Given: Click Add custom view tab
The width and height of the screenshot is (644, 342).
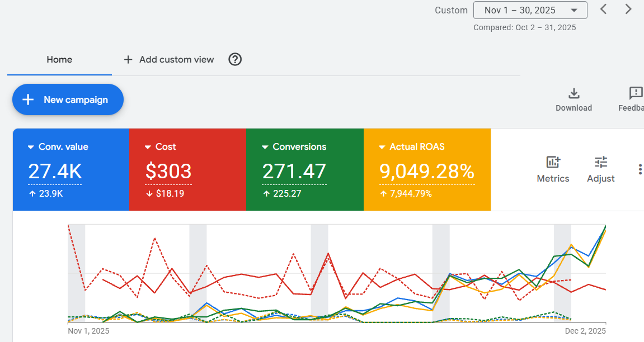Looking at the screenshot, I should coord(168,59).
